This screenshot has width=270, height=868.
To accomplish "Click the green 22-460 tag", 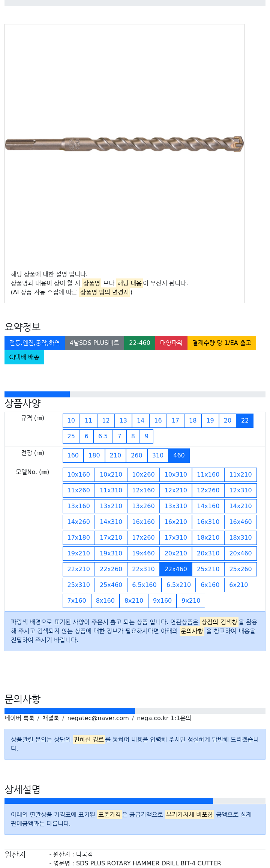I will 139,343.
